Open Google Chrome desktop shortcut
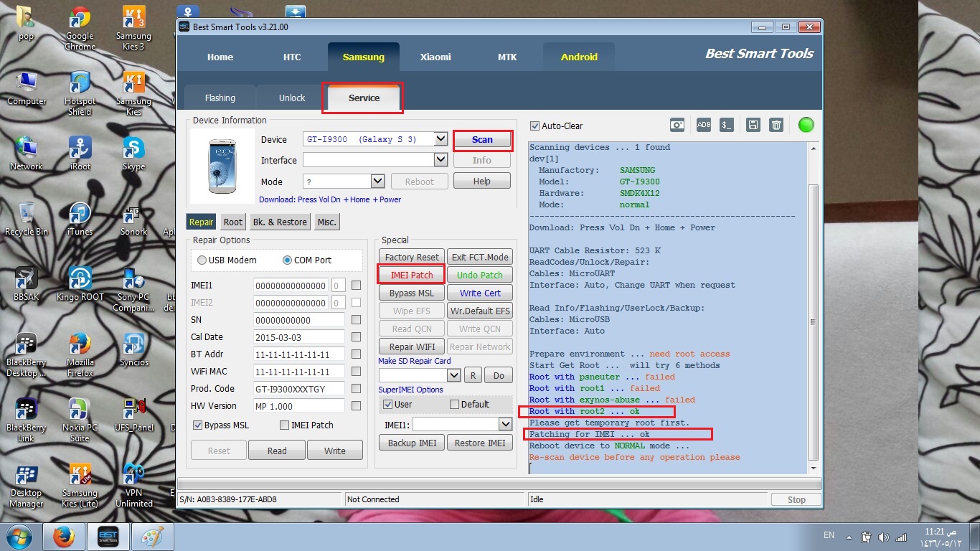980x551 pixels. click(80, 29)
